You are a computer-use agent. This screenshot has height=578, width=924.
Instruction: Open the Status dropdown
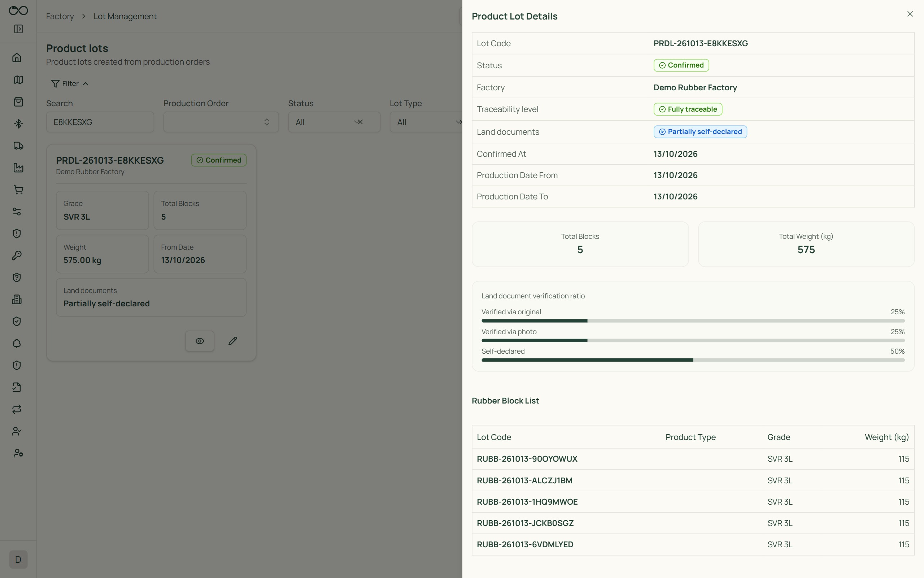pos(334,122)
